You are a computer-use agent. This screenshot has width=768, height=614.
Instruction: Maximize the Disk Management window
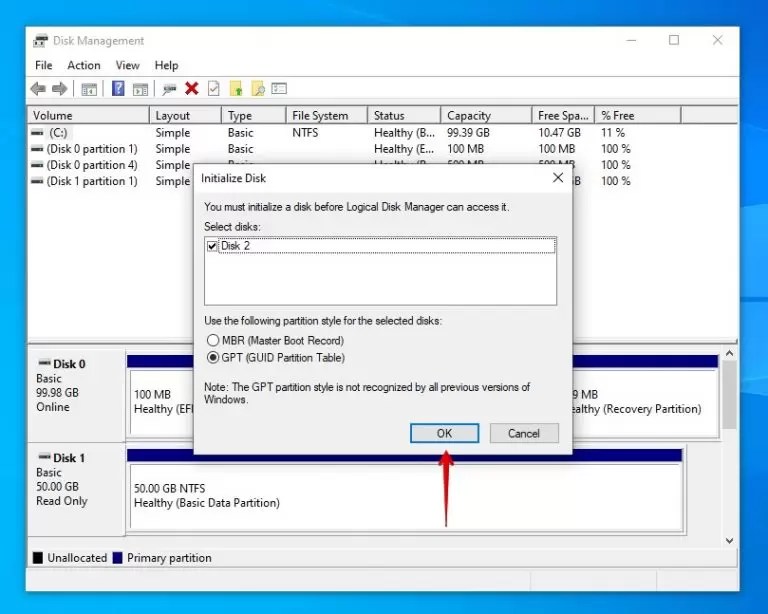[x=674, y=40]
